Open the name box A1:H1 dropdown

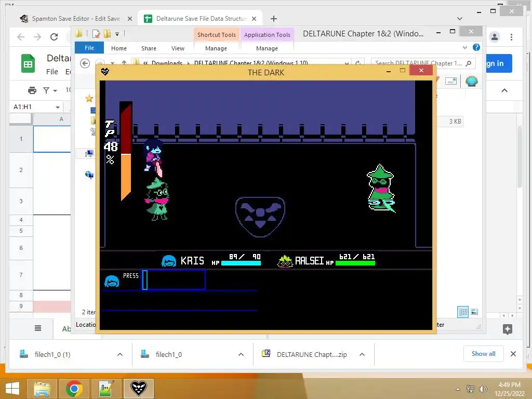58,107
